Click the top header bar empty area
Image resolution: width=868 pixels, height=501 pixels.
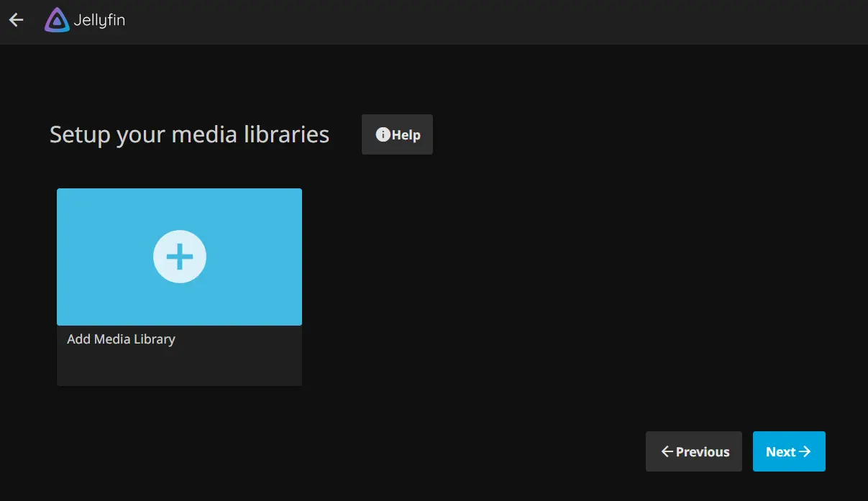pyautogui.click(x=496, y=21)
